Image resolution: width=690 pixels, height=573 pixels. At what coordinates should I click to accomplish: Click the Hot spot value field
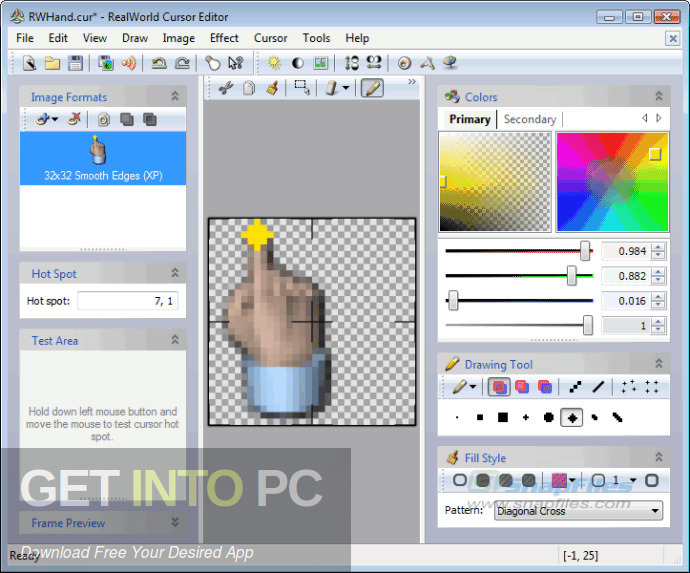point(128,301)
